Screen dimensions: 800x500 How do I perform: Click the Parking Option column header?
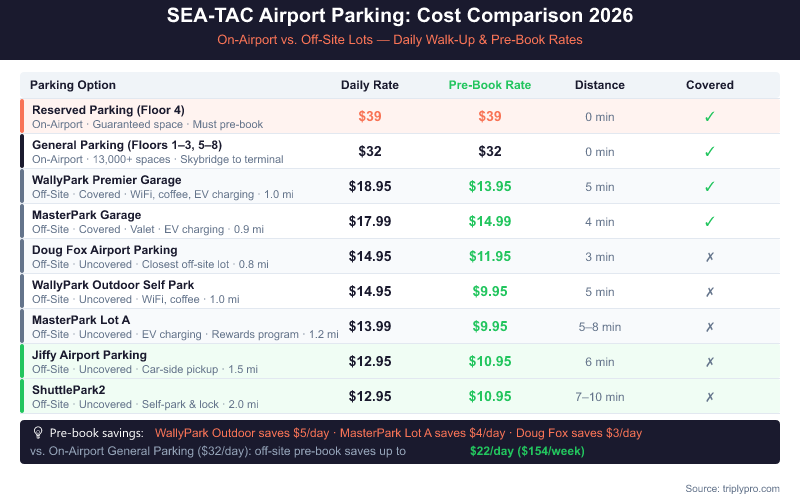point(73,85)
